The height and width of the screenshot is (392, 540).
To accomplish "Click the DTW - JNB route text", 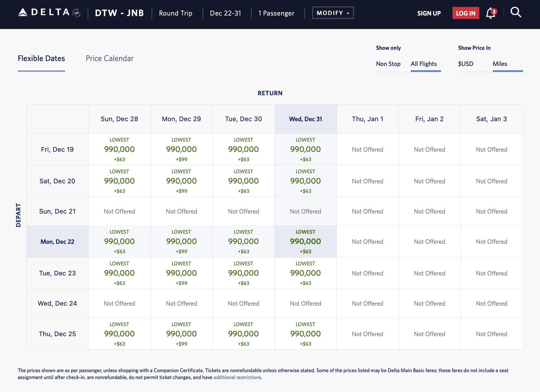I will (119, 13).
